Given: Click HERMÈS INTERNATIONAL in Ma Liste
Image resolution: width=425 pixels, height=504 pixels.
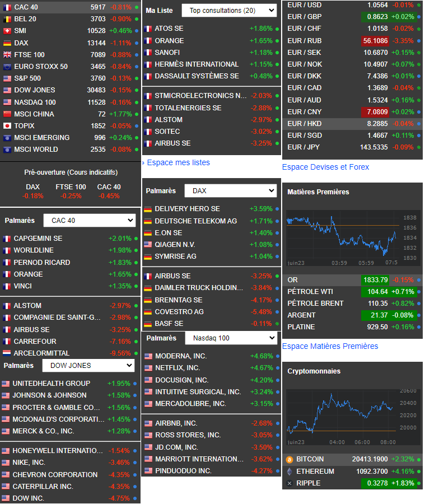Looking at the screenshot, I should [197, 64].
